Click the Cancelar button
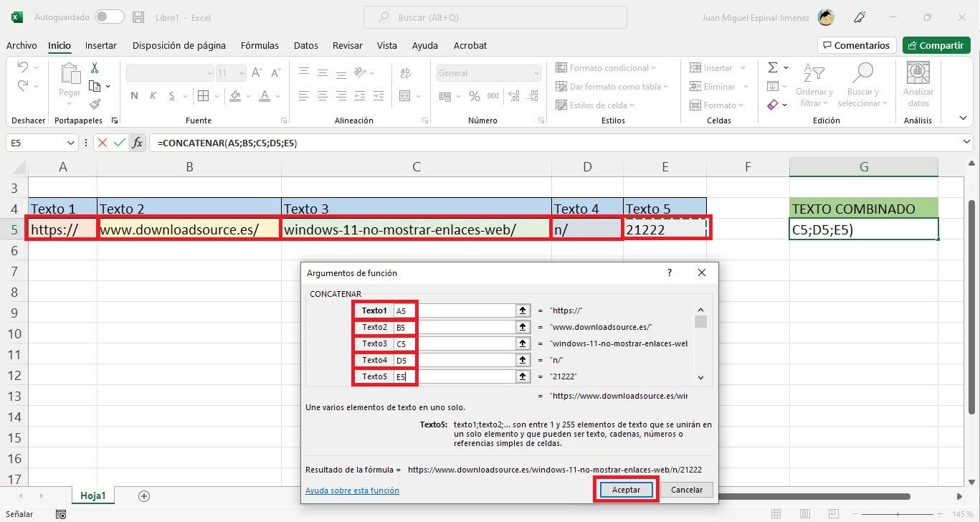The height and width of the screenshot is (522, 980). [687, 490]
